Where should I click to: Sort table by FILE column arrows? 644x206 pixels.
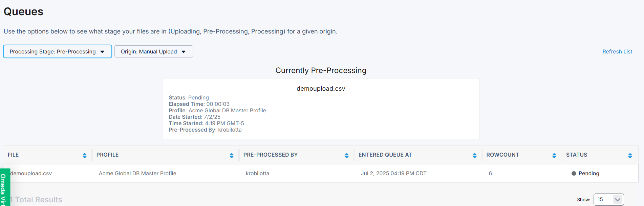(x=85, y=156)
